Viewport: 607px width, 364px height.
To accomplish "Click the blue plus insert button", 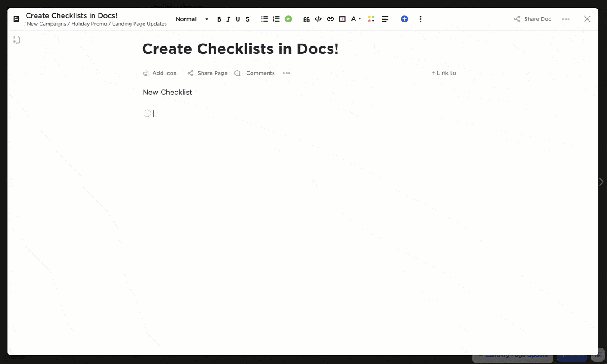I will 405,19.
